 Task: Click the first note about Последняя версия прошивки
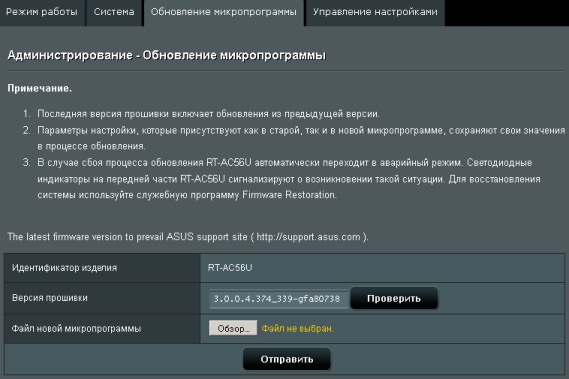point(208,114)
